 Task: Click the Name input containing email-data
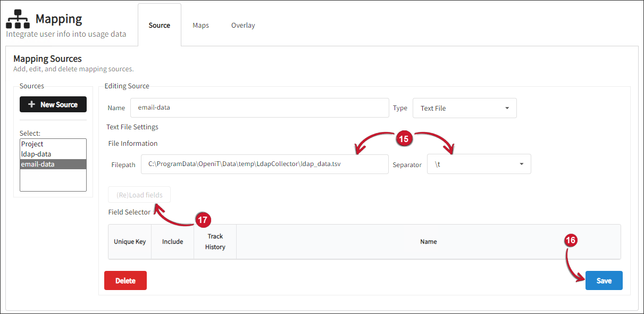coord(259,108)
